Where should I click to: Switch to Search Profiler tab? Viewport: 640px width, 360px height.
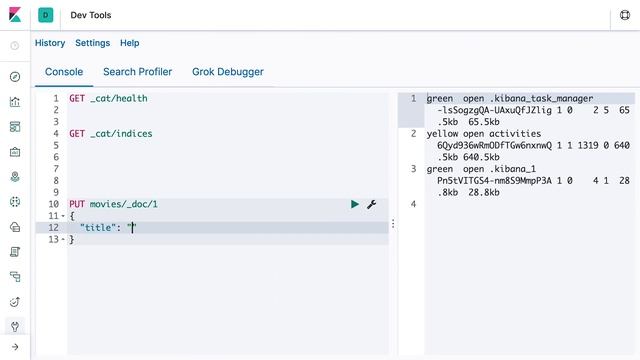click(x=138, y=72)
